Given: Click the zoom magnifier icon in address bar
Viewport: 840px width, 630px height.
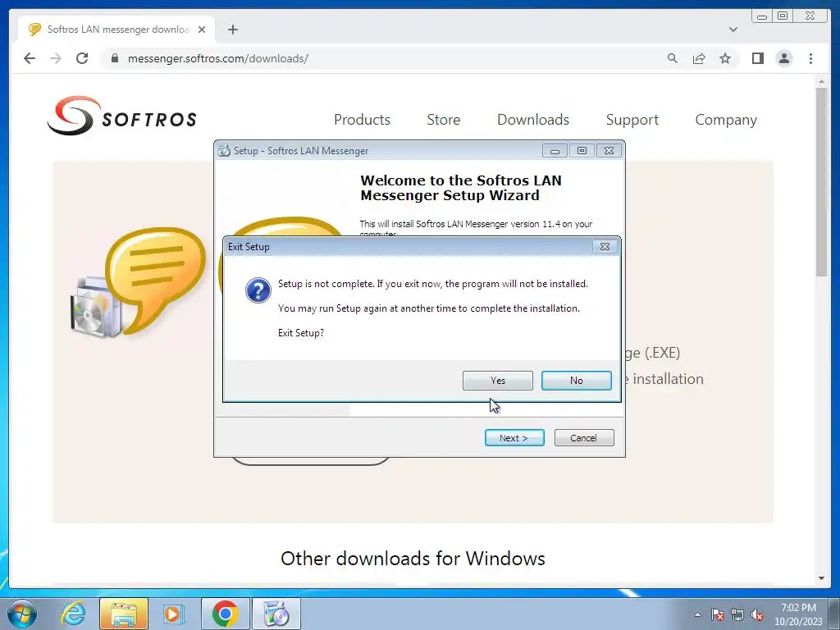Looking at the screenshot, I should pyautogui.click(x=673, y=58).
